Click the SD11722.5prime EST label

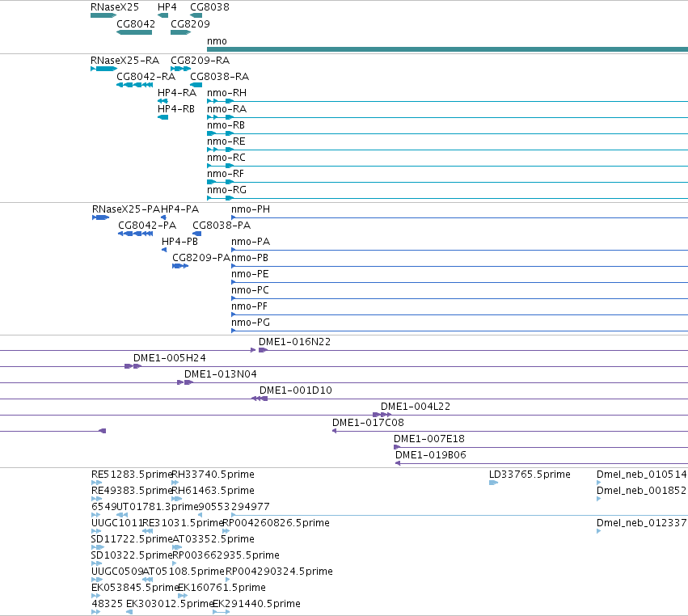132,539
